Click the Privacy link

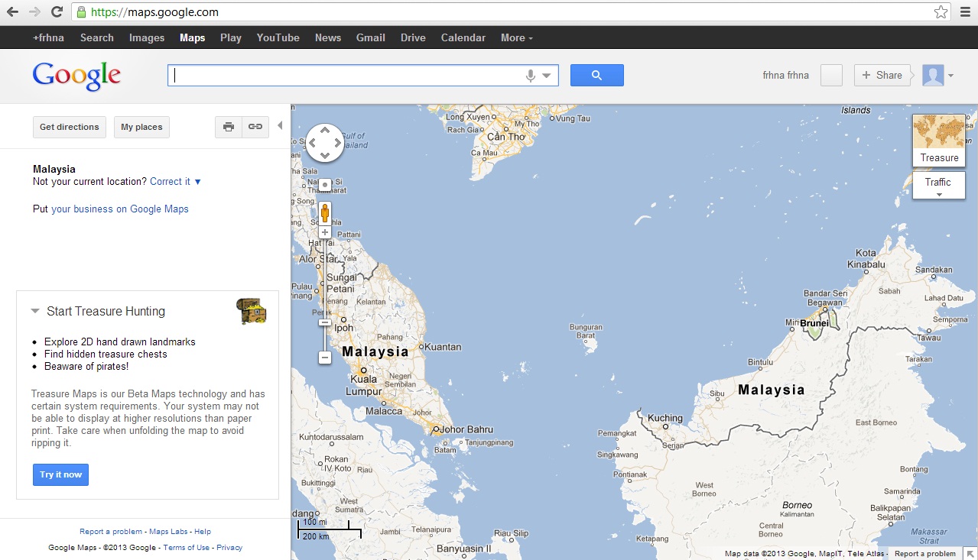coord(229,548)
